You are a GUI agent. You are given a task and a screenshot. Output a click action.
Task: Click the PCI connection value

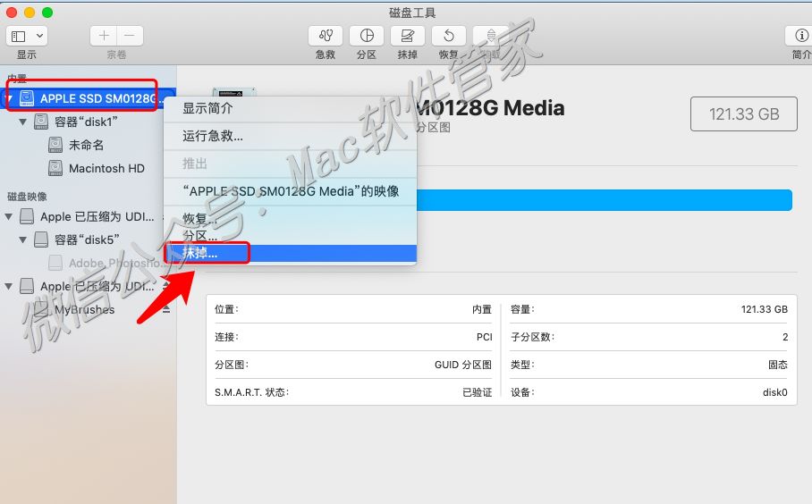484,338
